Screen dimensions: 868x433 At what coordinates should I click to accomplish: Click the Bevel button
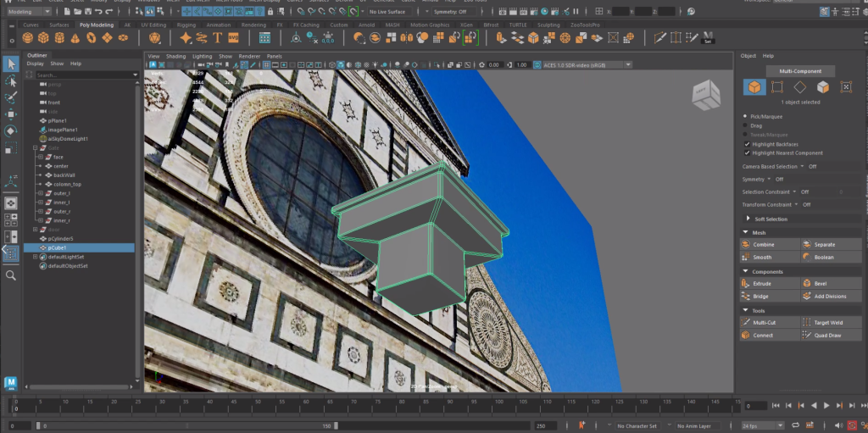tap(832, 284)
